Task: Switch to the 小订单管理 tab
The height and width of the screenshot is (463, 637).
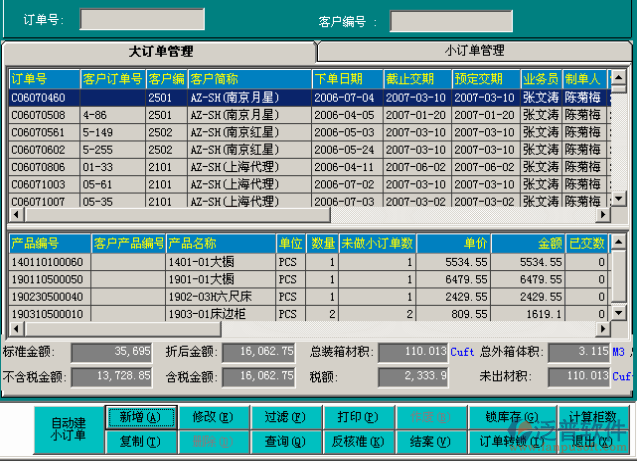Action: click(474, 51)
